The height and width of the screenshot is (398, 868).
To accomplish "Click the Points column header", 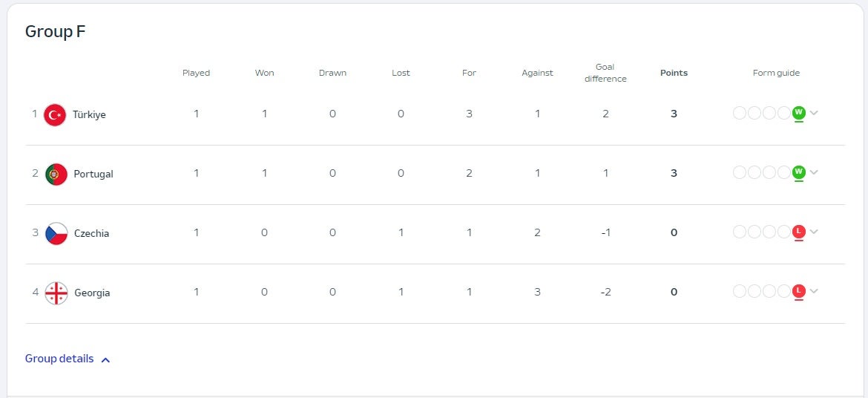I will pyautogui.click(x=674, y=73).
